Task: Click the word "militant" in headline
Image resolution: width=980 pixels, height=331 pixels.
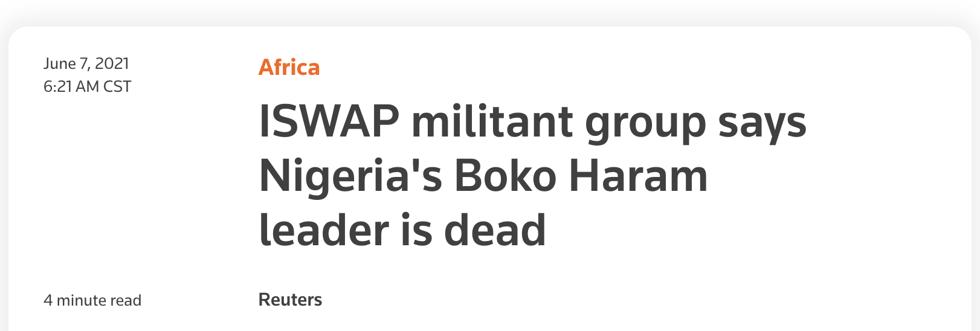Action: pos(492,121)
